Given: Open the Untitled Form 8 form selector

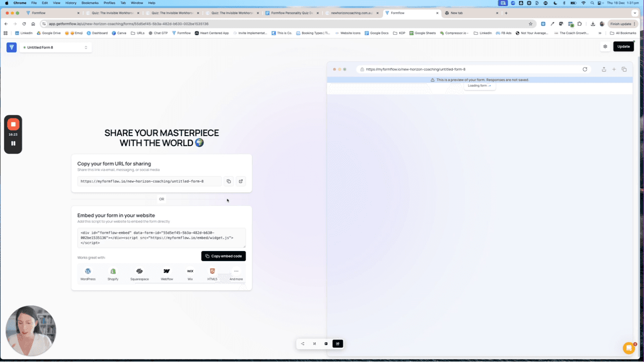Looking at the screenshot, I should pyautogui.click(x=55, y=47).
